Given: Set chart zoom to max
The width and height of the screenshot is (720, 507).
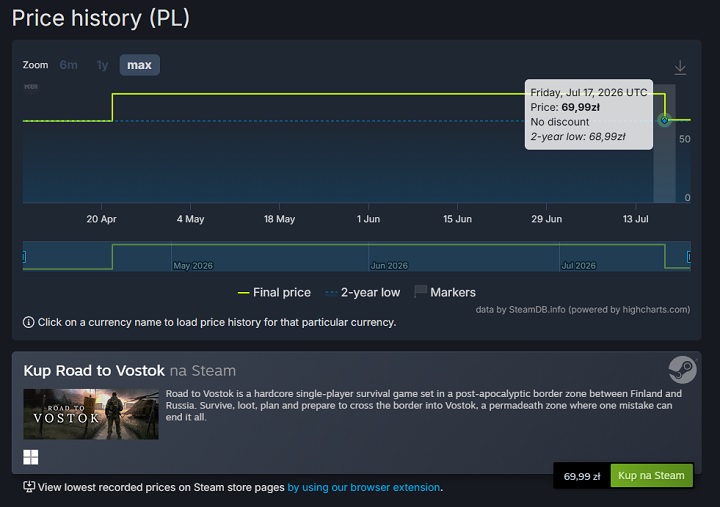Looking at the screenshot, I should point(140,65).
